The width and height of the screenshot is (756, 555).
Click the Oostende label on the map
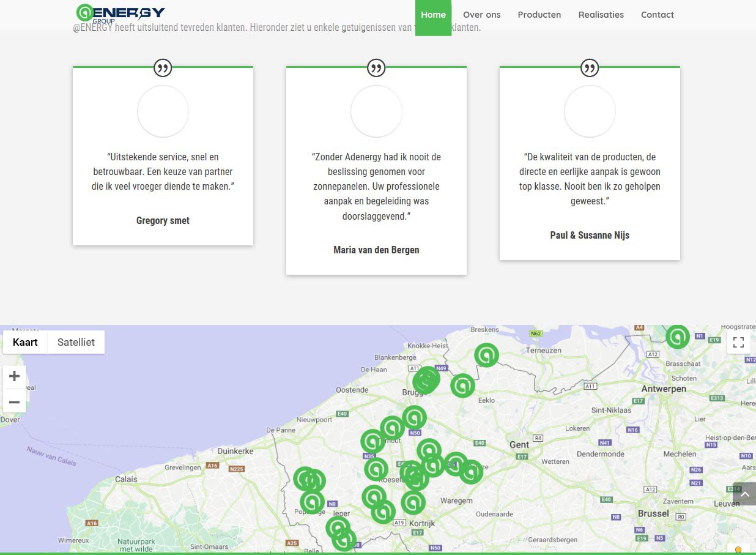point(352,390)
